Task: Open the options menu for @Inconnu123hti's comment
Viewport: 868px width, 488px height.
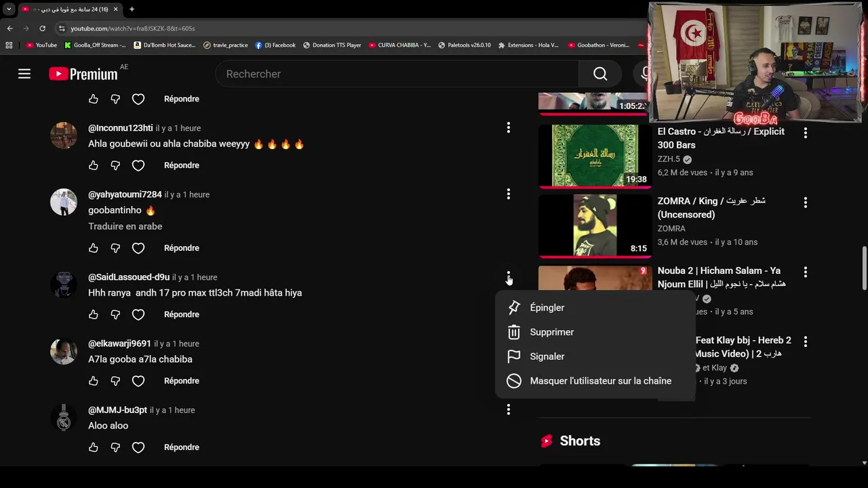Action: (x=509, y=127)
